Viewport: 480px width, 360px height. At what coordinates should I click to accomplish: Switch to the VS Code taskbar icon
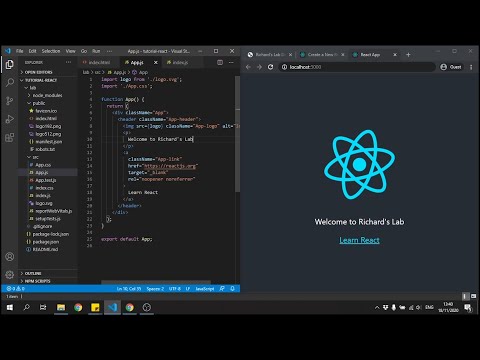112,307
